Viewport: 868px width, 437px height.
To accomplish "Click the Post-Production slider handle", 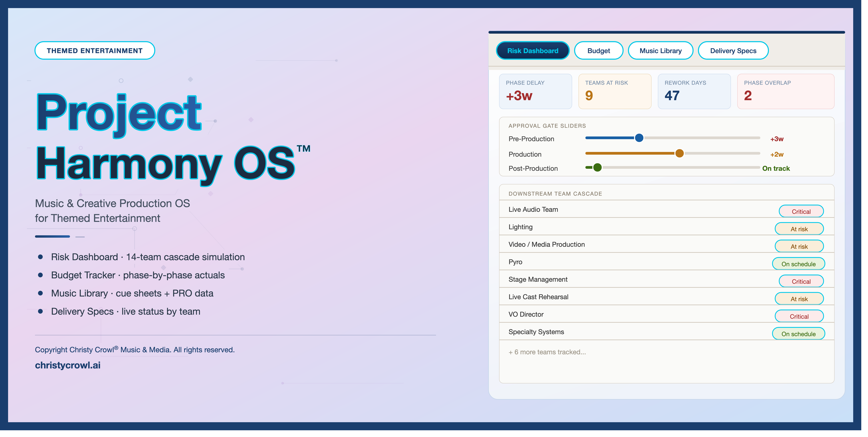I will click(x=597, y=167).
